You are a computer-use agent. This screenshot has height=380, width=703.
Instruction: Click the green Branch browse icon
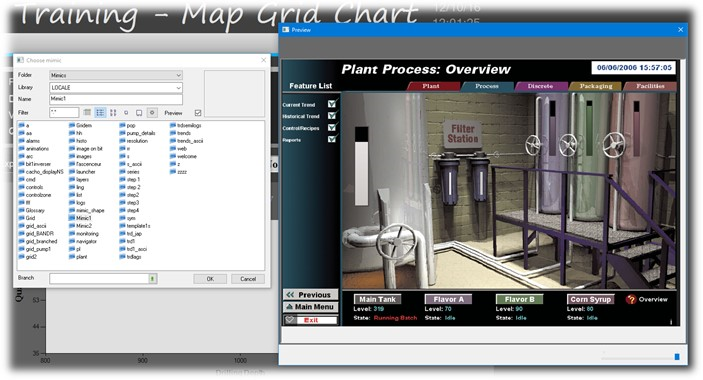[152, 279]
